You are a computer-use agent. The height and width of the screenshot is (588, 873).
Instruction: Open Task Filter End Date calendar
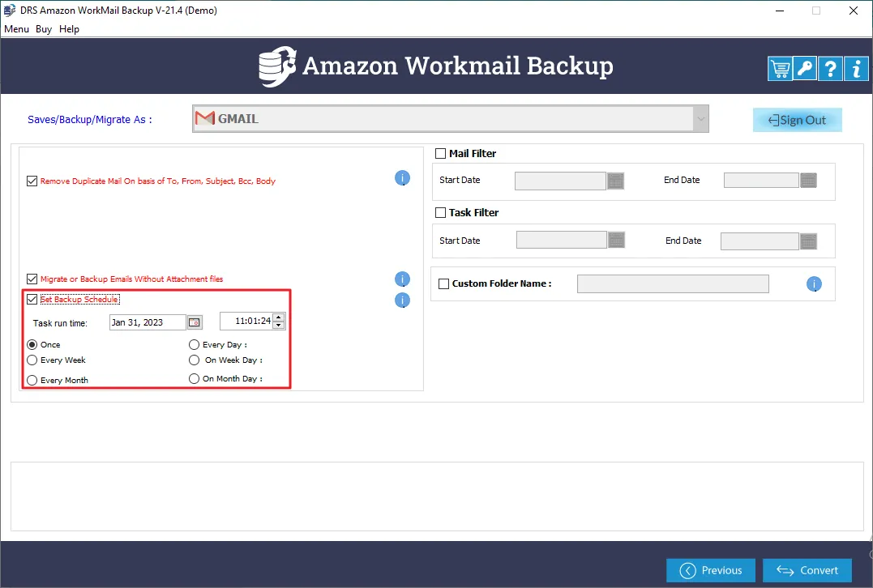[x=808, y=241]
